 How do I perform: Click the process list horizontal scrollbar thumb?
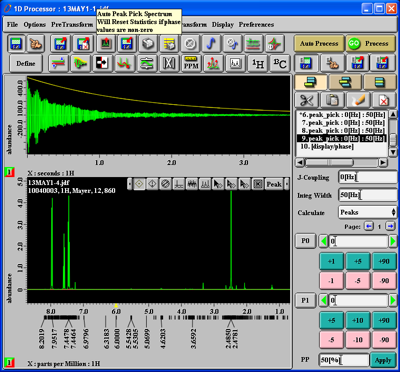coord(329,162)
